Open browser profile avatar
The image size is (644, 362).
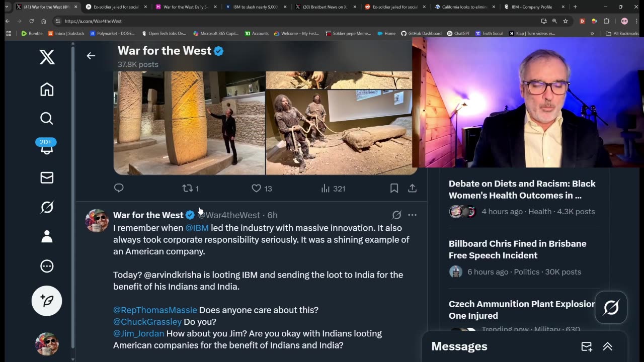624,21
